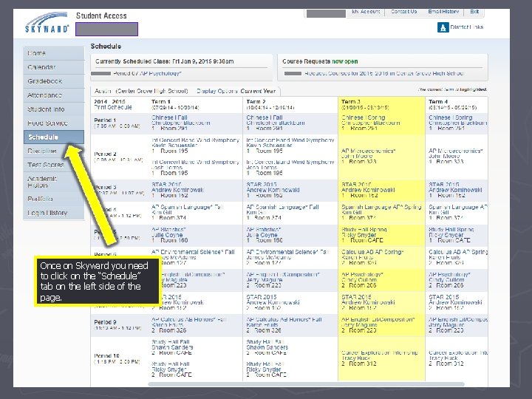Image resolution: width=532 pixels, height=399 pixels.
Task: Click the Period 9 row label
Action: [x=105, y=322]
